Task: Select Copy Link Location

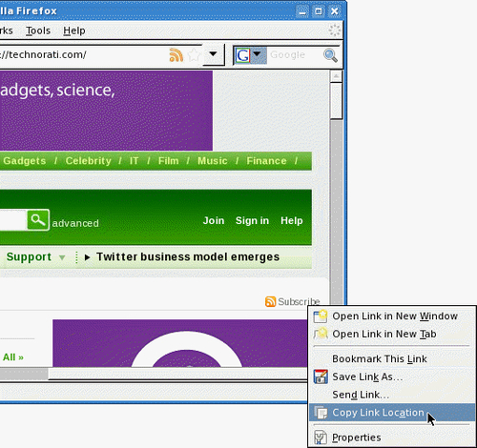Action: click(x=392, y=413)
